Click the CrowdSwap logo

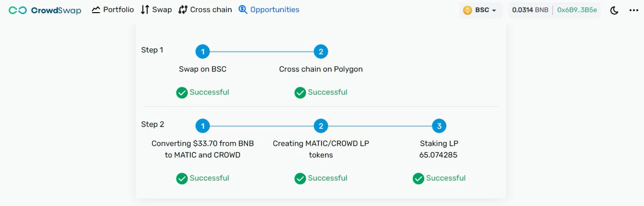point(45,10)
